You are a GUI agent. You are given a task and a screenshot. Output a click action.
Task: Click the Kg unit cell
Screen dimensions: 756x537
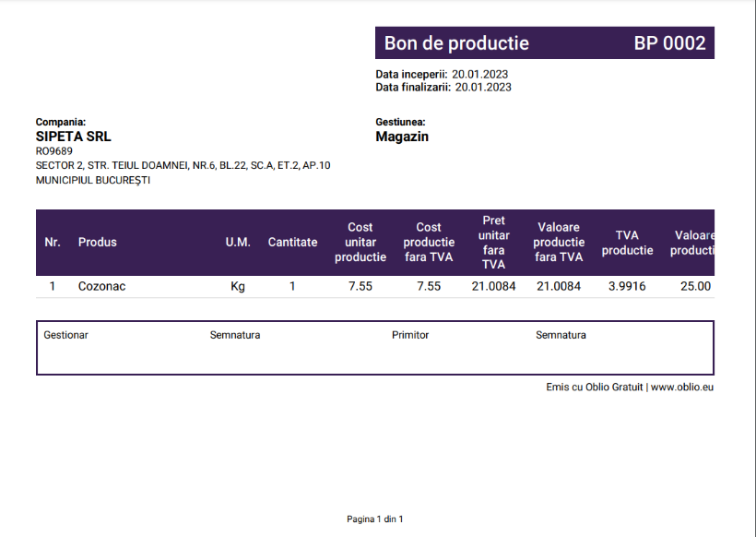coord(238,287)
